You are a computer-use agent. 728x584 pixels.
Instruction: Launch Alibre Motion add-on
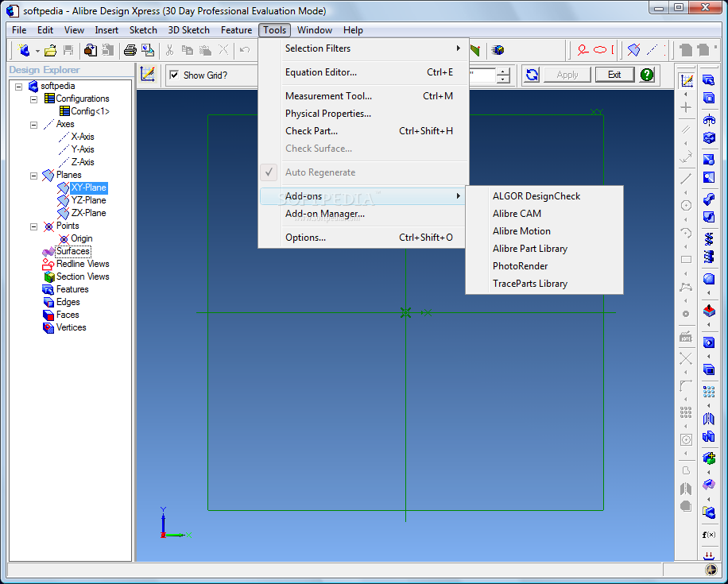click(x=544, y=231)
